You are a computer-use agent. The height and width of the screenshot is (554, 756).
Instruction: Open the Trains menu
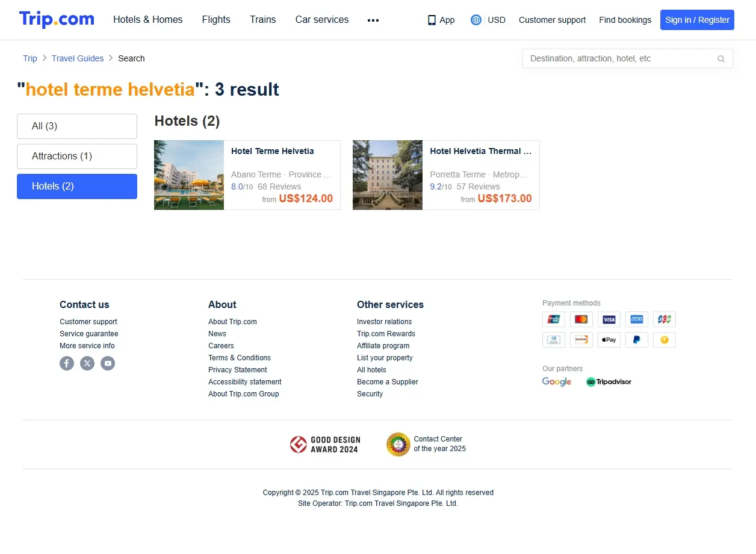263,20
